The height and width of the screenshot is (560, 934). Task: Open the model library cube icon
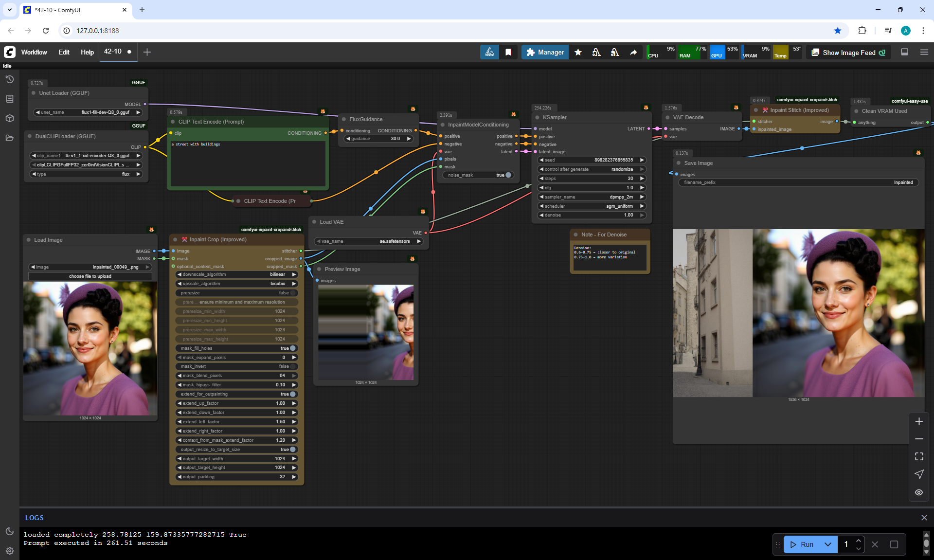tap(9, 118)
